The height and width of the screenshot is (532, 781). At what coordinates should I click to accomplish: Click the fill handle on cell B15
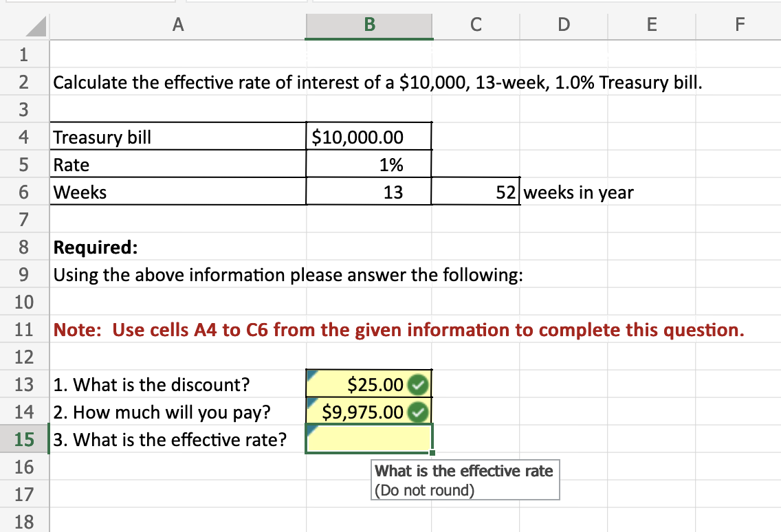pos(433,453)
